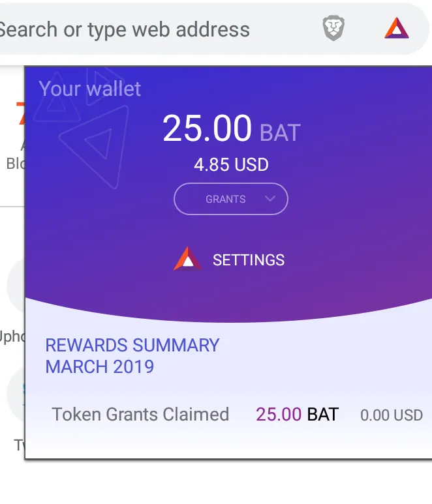Focus the "Search or type web address" field
The width and height of the screenshot is (432, 504).
click(125, 29)
